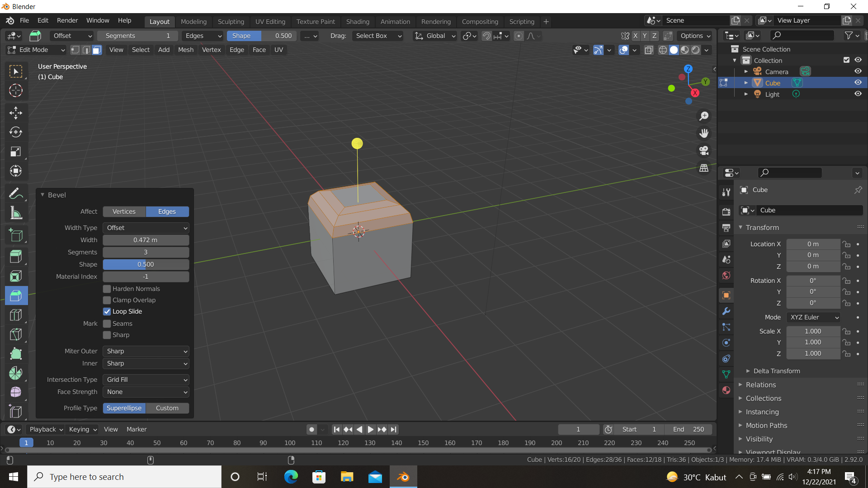Select the Measure tool

[16, 213]
